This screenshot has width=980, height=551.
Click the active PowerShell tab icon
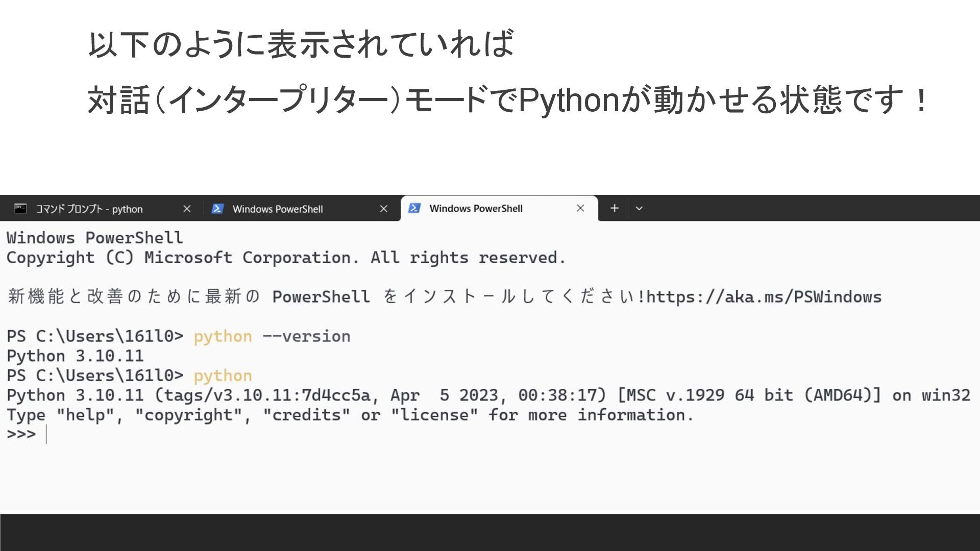414,208
